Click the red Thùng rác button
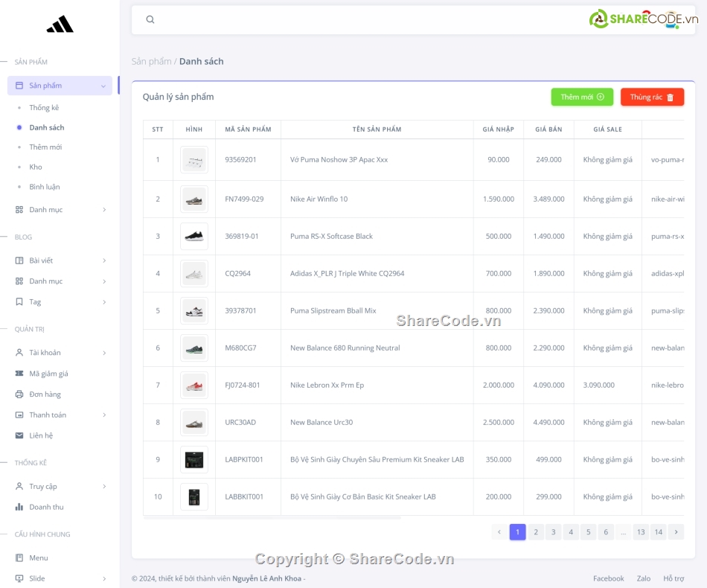The image size is (707, 588). [x=652, y=97]
